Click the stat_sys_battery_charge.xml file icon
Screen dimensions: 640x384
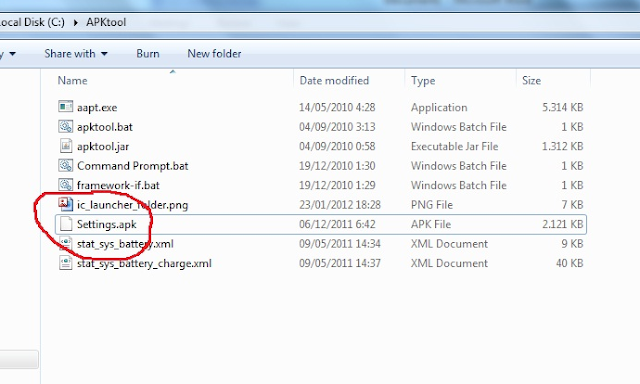[66, 263]
